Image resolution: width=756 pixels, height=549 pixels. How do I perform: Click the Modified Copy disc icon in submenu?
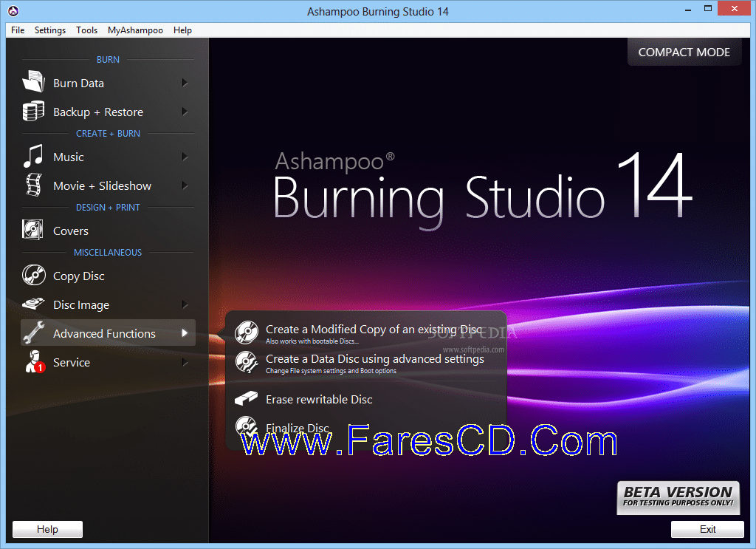[x=247, y=332]
